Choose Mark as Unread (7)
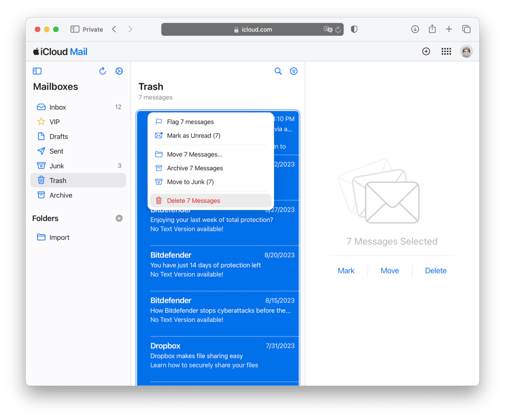Image resolution: width=505 pixels, height=420 pixels. [x=211, y=135]
